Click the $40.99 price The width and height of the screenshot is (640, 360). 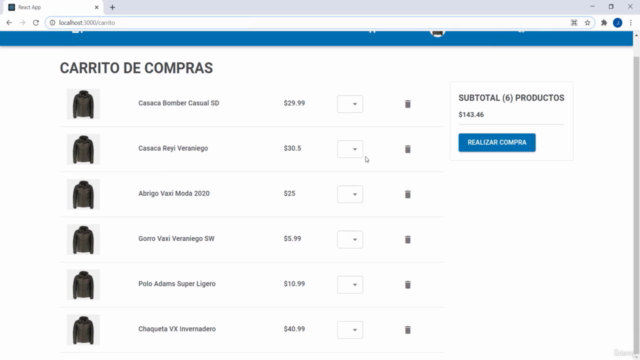(x=294, y=329)
